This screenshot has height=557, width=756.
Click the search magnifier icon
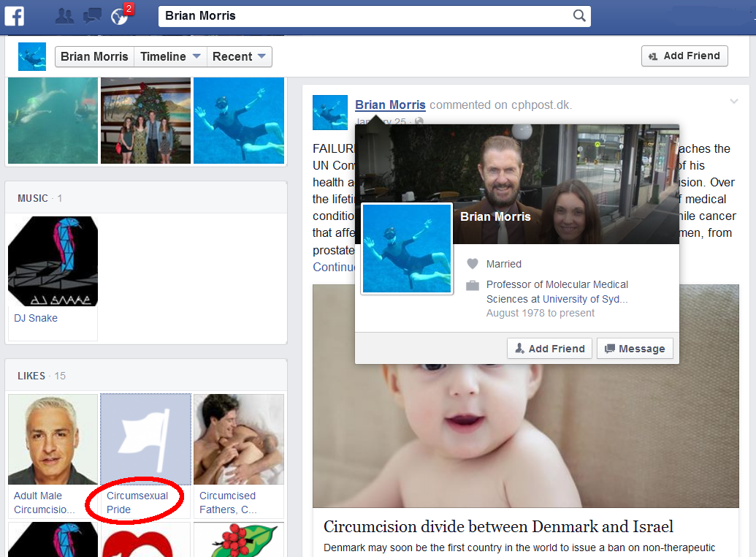click(x=579, y=15)
